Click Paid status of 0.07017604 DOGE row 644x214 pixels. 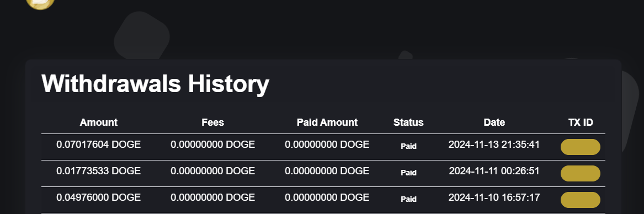[409, 146]
